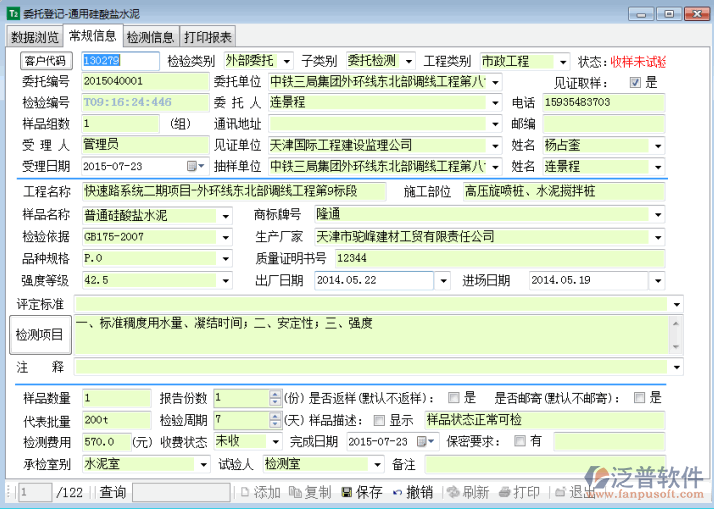Click the 复制 (Copy) toolbar icon
Viewport: 714px width, 510px height.
[296, 492]
